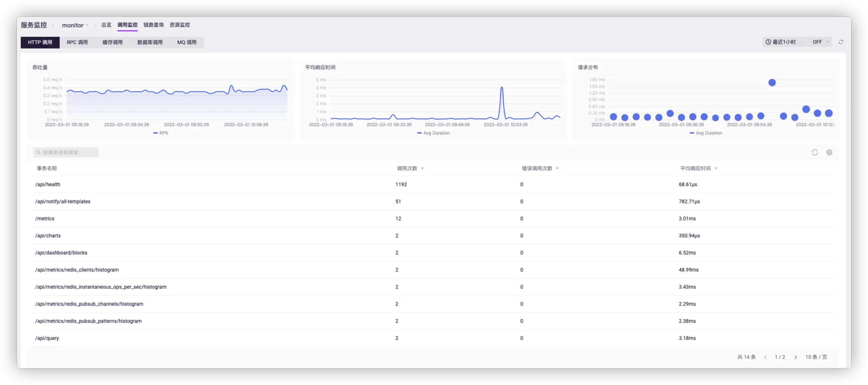Go to previous page arrow

[x=765, y=357]
